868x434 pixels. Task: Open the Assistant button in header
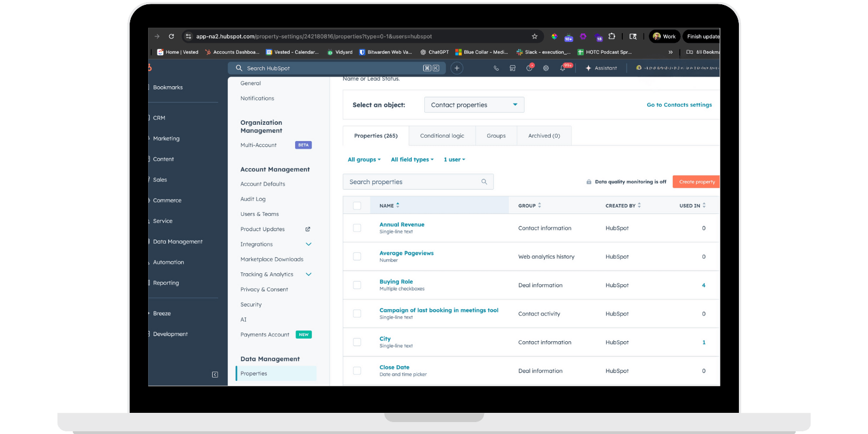[x=601, y=68]
